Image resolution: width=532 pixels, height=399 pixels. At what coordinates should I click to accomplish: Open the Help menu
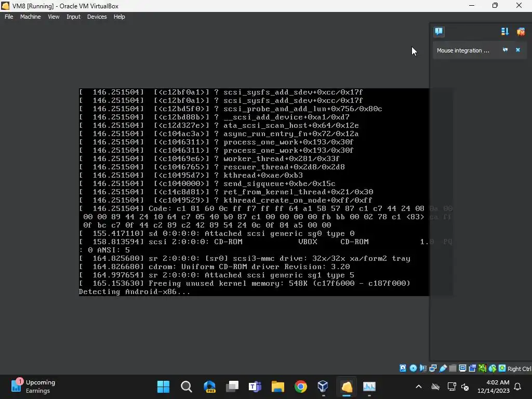(x=119, y=17)
